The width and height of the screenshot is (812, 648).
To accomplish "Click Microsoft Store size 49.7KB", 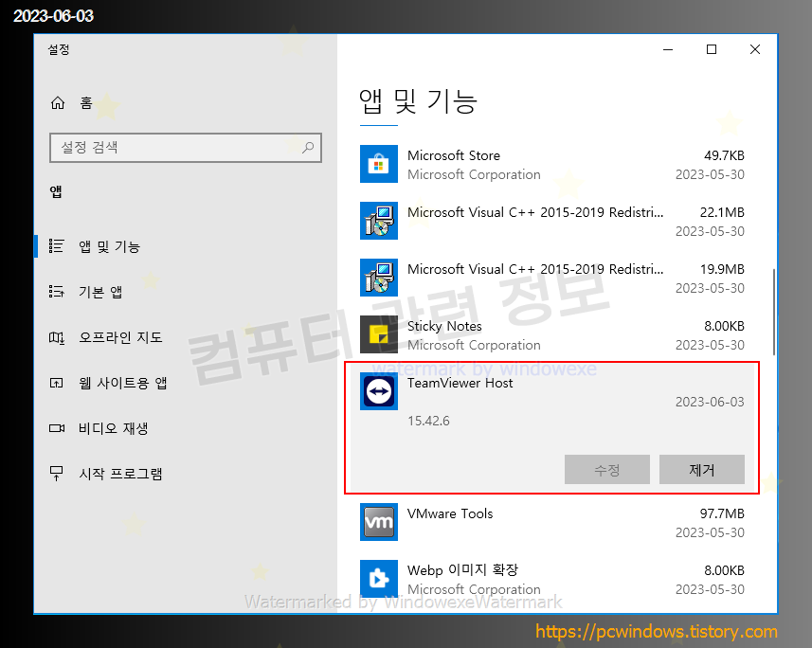I will click(724, 155).
